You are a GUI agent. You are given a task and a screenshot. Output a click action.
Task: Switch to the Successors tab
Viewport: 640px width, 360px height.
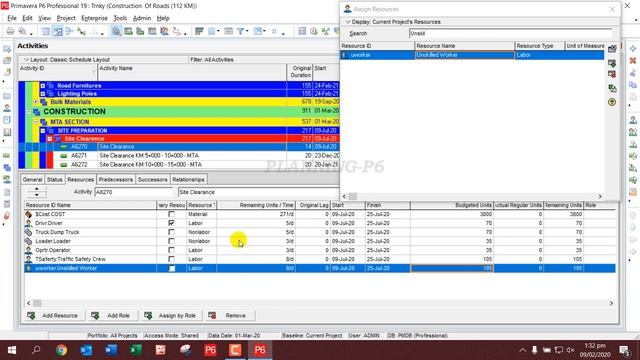click(153, 180)
